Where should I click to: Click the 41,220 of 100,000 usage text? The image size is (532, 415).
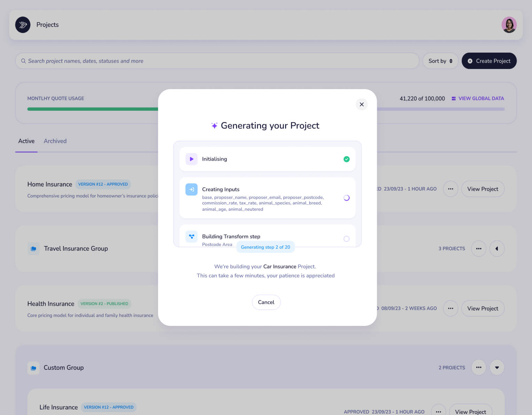pyautogui.click(x=422, y=99)
